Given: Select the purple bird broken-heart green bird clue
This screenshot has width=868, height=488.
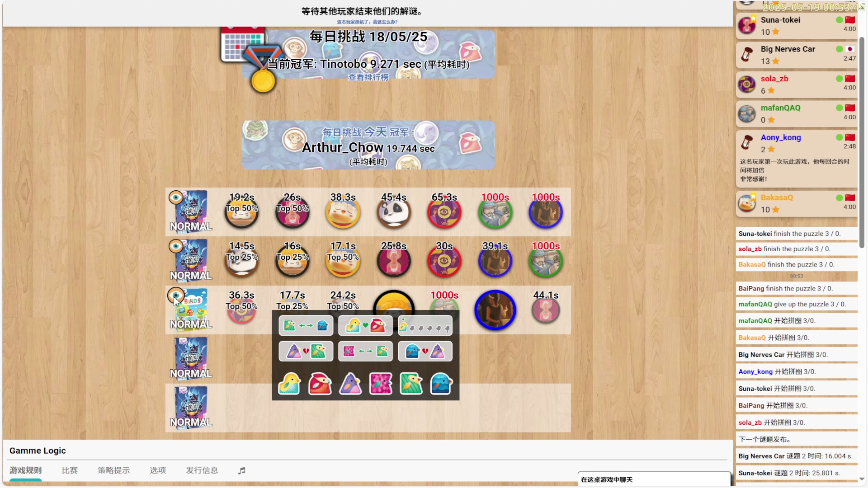Looking at the screenshot, I should 306,351.
